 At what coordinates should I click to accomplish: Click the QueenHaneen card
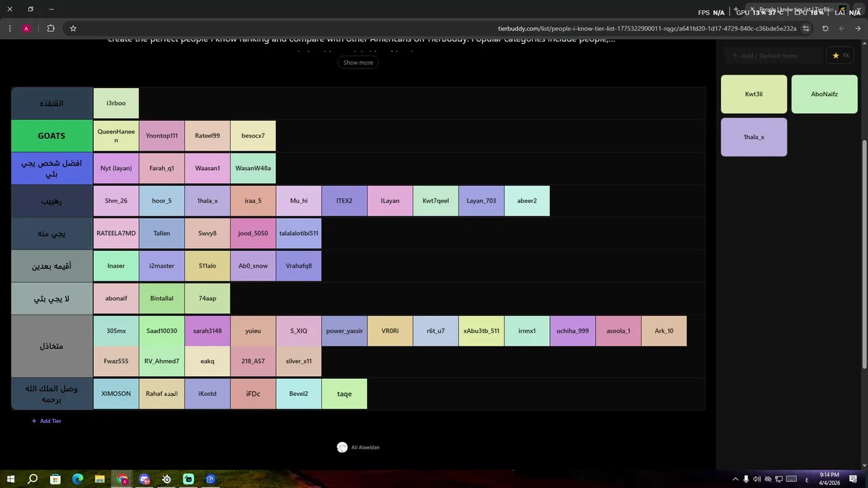tap(116, 136)
